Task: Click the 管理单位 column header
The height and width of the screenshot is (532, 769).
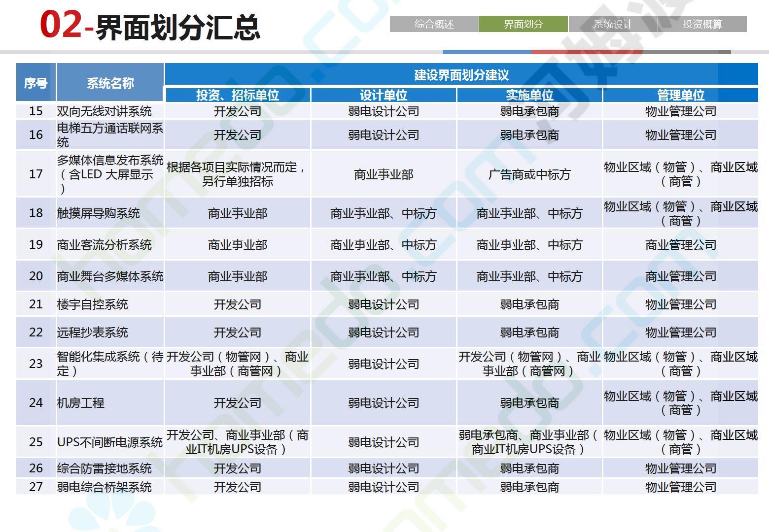Action: (x=681, y=95)
